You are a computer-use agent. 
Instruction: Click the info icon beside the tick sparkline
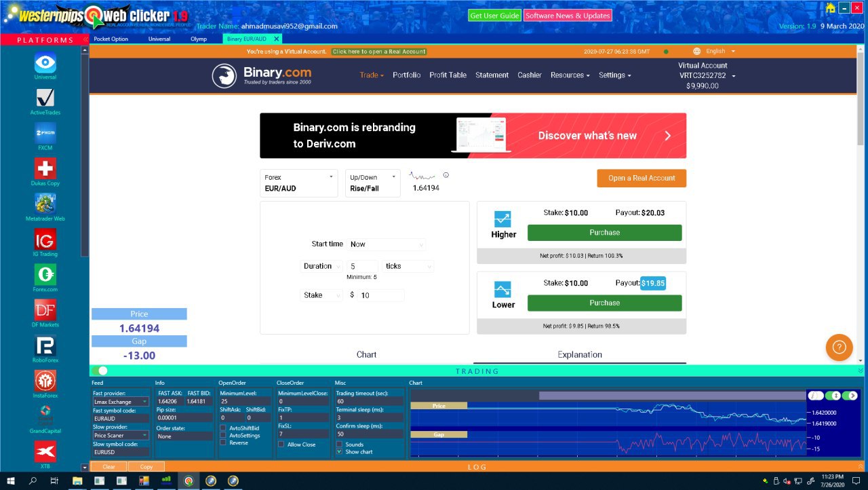(x=446, y=175)
